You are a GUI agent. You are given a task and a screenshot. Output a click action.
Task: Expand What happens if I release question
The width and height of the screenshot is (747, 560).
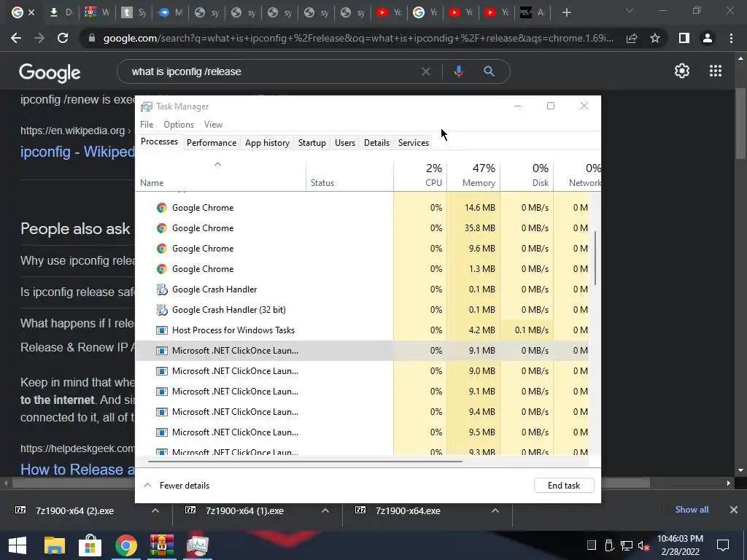tap(77, 323)
